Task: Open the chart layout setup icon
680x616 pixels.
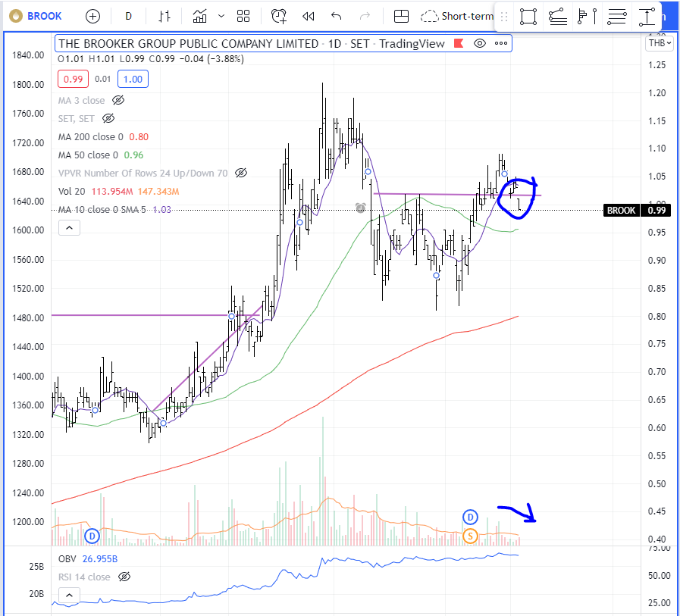Action: tap(401, 17)
